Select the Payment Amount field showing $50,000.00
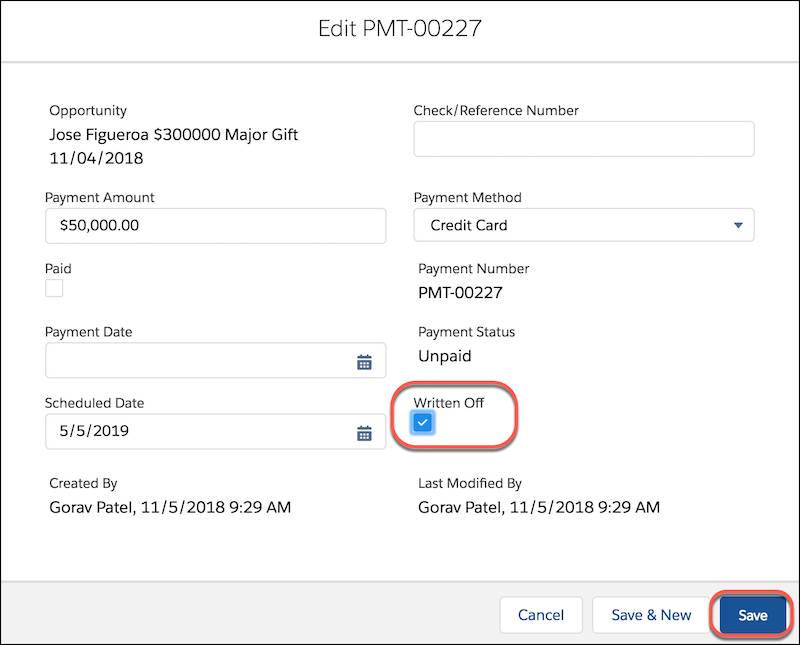 click(216, 225)
